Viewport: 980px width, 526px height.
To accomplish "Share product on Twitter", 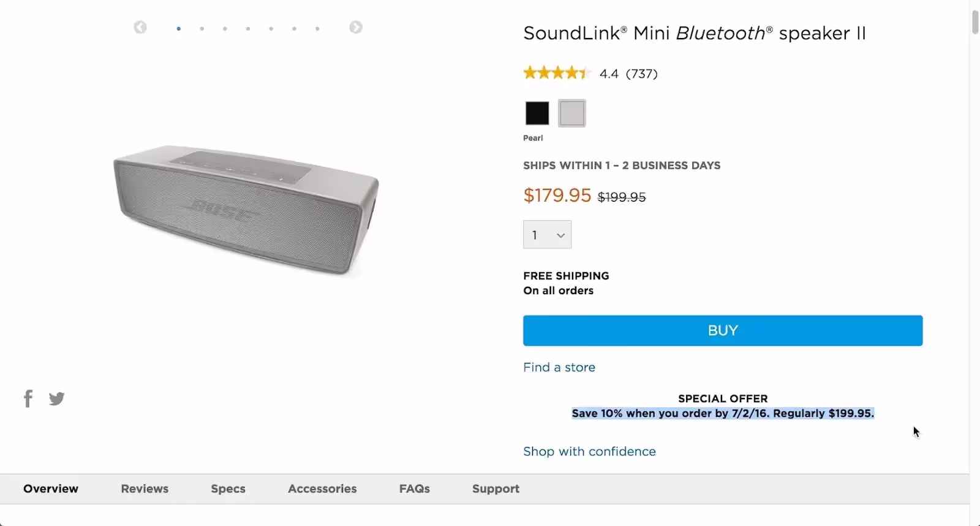I will [x=57, y=399].
